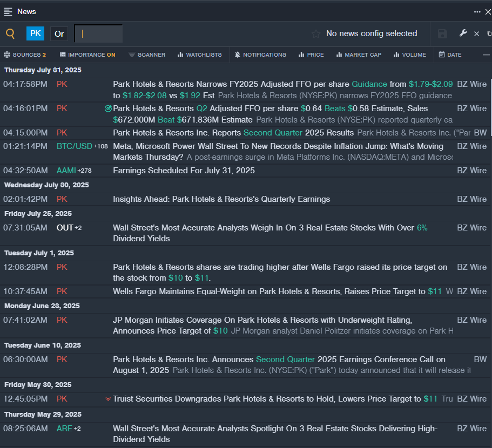492x448 pixels.
Task: Expand the +278 additional tickers badge
Action: pos(84,171)
